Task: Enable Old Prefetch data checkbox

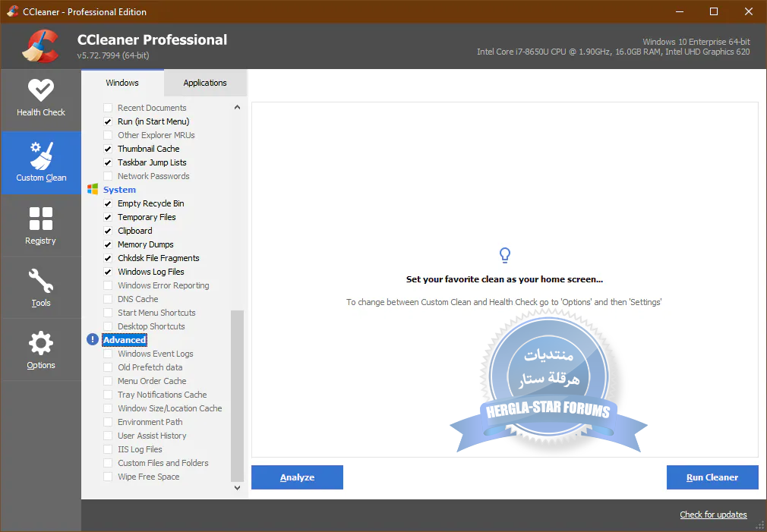Action: pyautogui.click(x=108, y=367)
